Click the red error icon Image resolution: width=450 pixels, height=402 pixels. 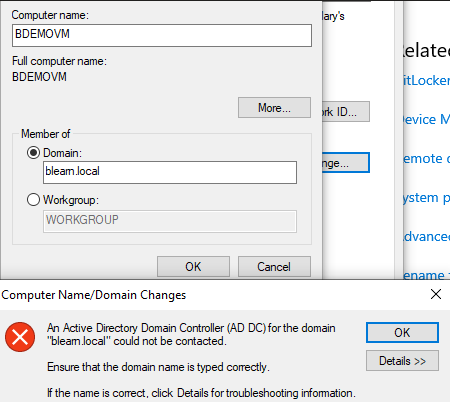coord(20,337)
